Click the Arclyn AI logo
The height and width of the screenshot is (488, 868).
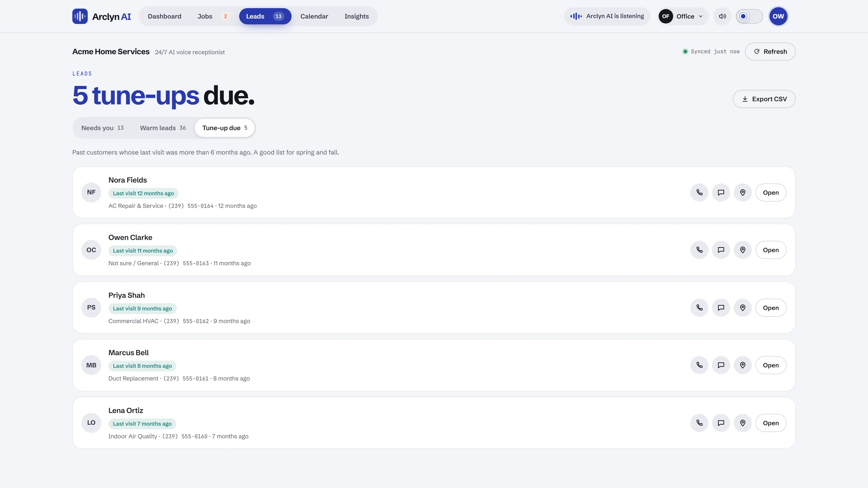101,16
